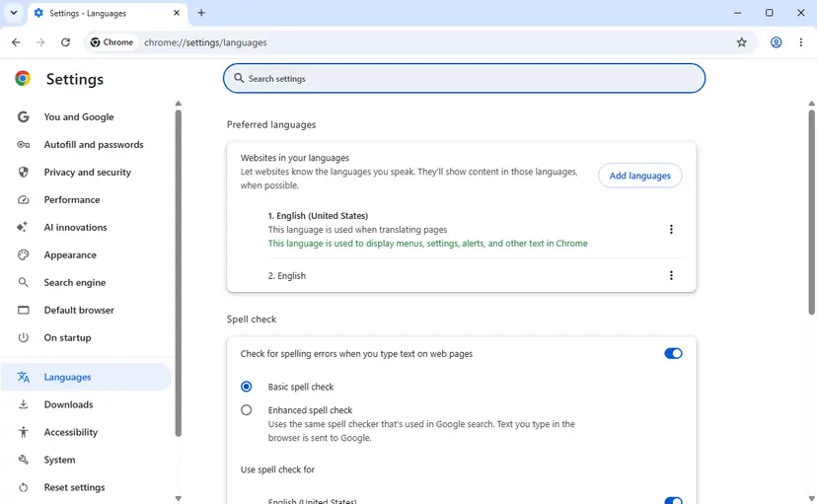The image size is (817, 504).
Task: Click the '1. English (United States)' entry
Action: pos(318,216)
